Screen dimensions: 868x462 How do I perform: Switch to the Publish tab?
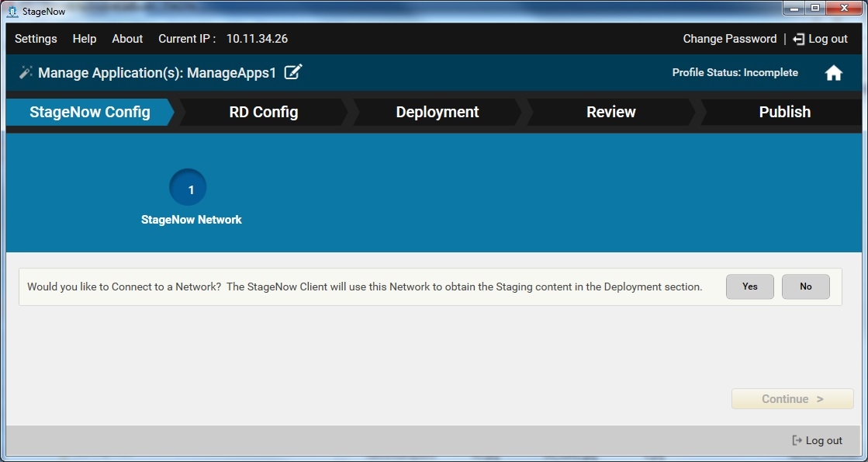pos(784,112)
